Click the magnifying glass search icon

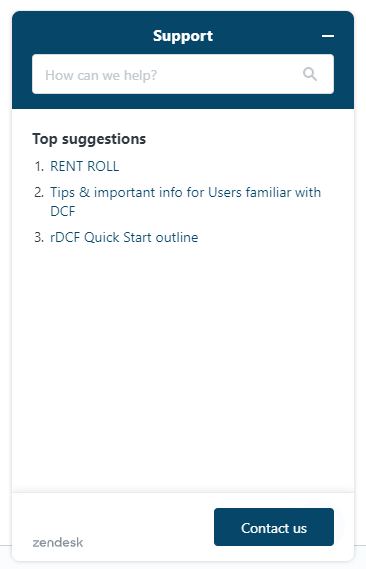(x=310, y=74)
